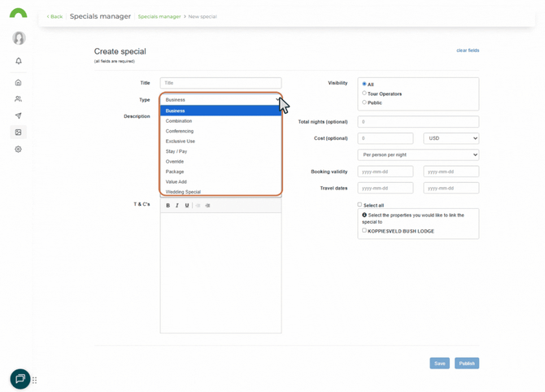Go to the home icon in sidebar
This screenshot has width=545, height=392.
[18, 83]
